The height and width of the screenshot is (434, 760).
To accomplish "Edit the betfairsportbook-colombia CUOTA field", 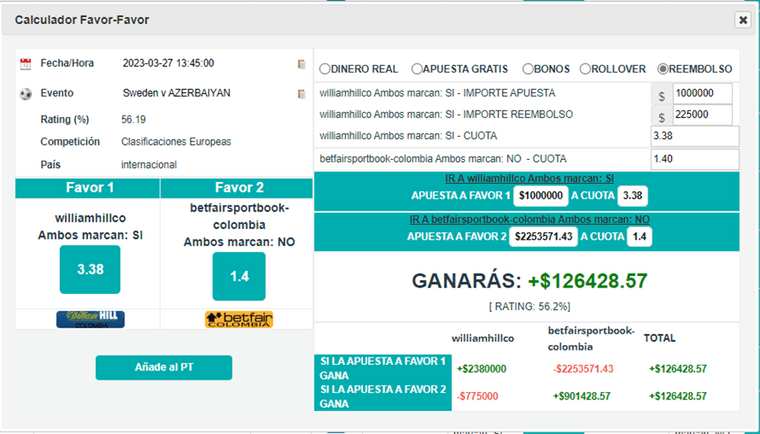I will (695, 159).
